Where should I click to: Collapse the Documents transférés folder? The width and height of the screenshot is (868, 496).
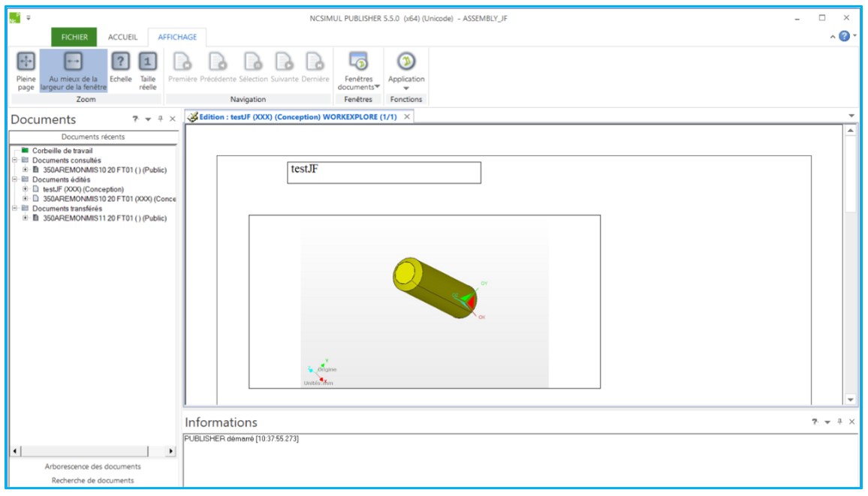tap(15, 209)
